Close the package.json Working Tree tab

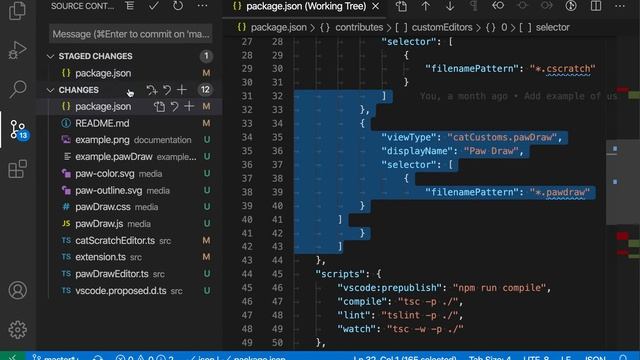(x=376, y=7)
